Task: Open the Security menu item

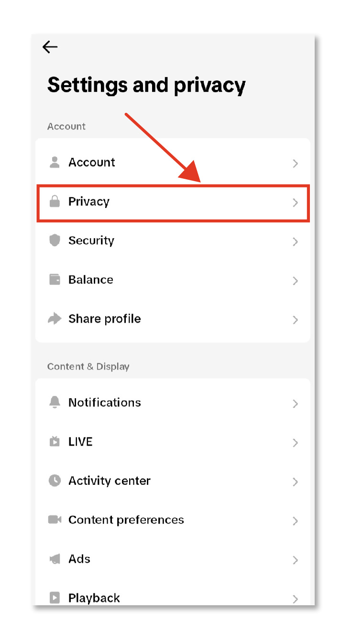Action: tap(91, 240)
